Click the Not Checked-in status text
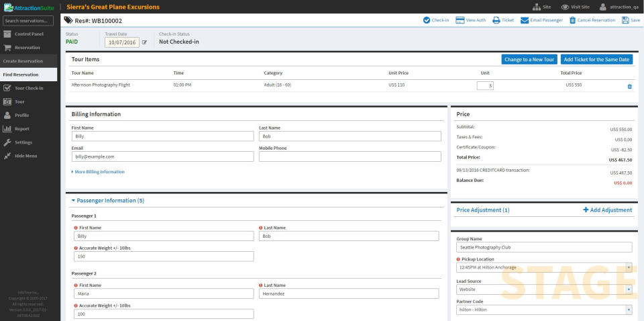Screen dimensions: 644x321 [x=179, y=42]
